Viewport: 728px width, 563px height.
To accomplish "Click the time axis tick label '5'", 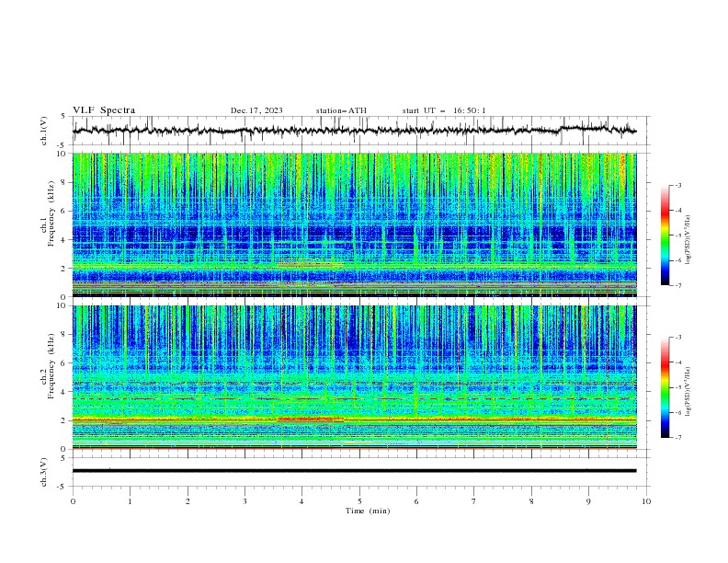I will pos(358,501).
